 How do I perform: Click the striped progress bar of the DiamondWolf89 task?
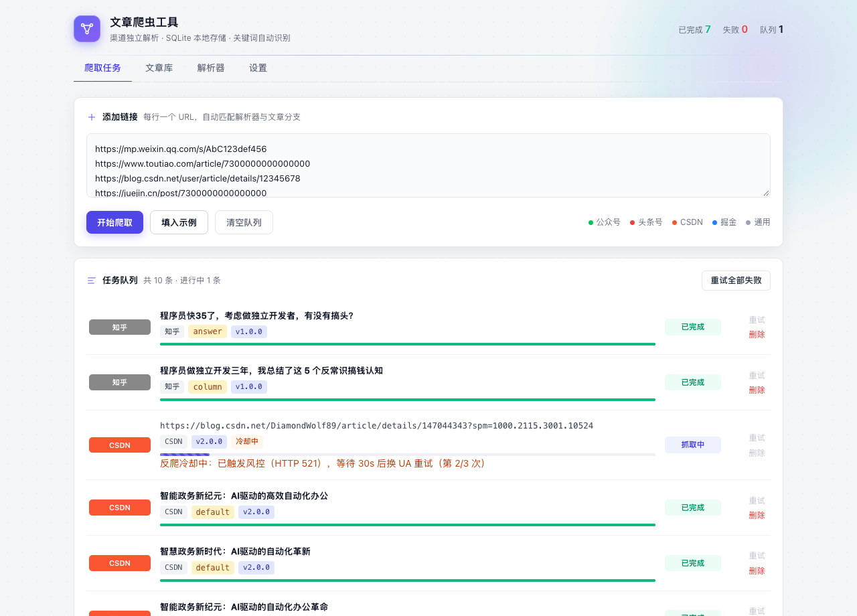[408, 455]
